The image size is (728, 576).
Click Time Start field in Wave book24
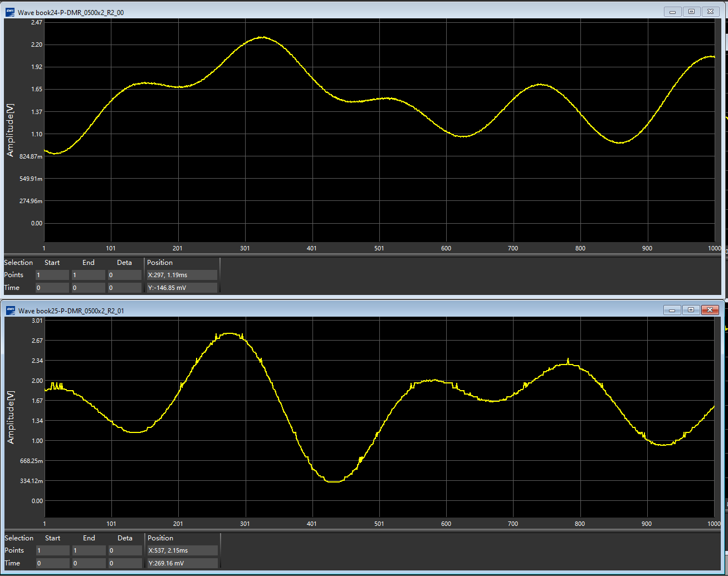[52, 288]
